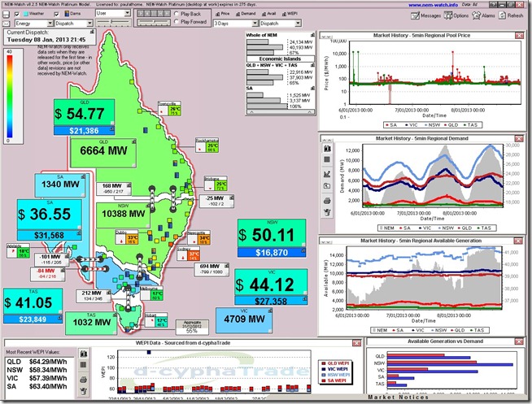532x404 pixels.
Task: Click the Sydney weather marker
Action: pos(188,254)
